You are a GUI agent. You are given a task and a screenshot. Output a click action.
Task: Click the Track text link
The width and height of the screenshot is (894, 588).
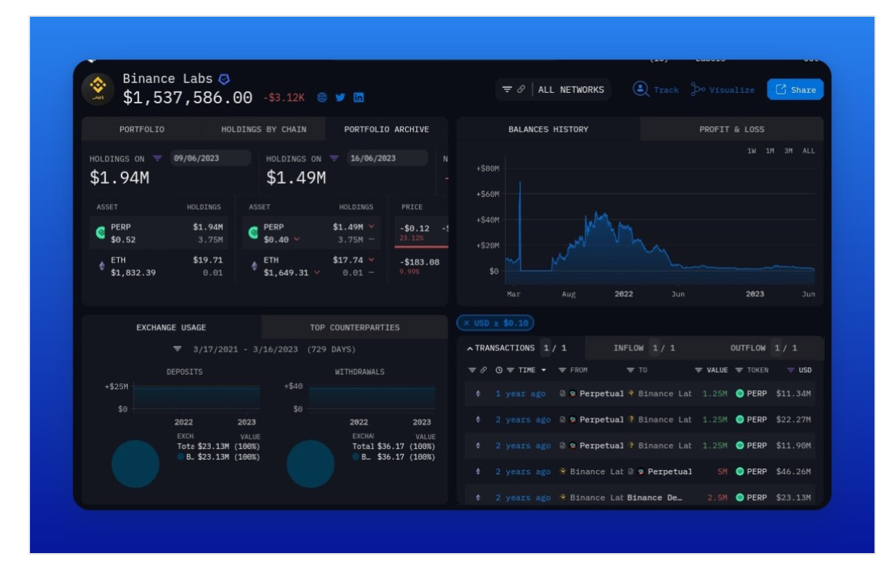(666, 90)
